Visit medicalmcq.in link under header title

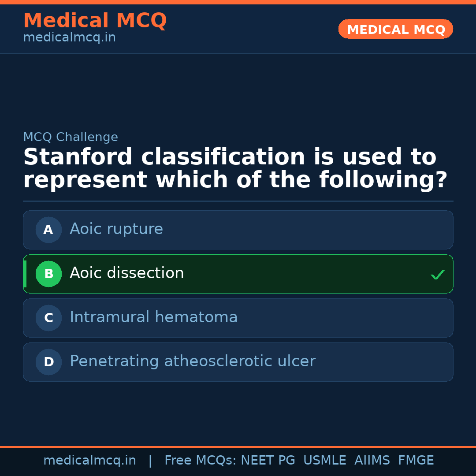[69, 38]
